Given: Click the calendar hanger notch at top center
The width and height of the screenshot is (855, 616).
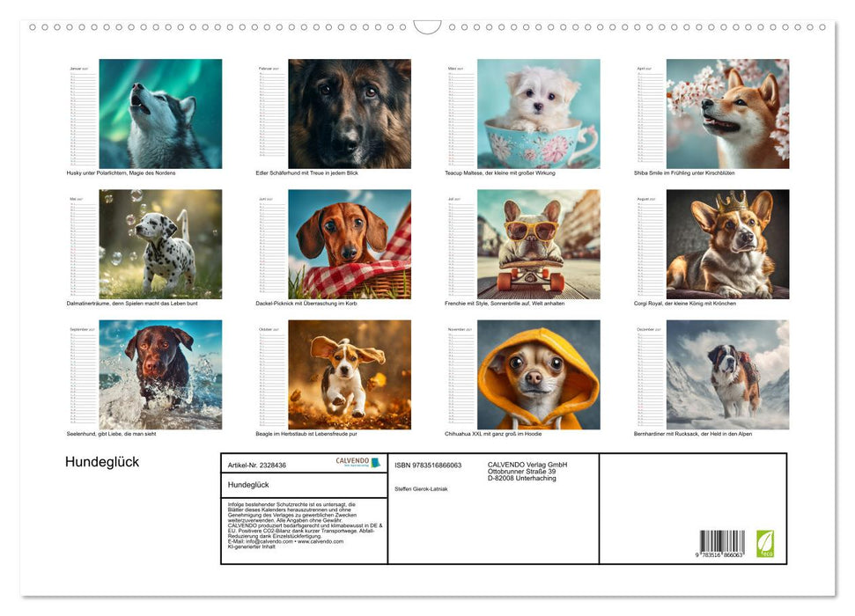Looking at the screenshot, I should coord(428,26).
